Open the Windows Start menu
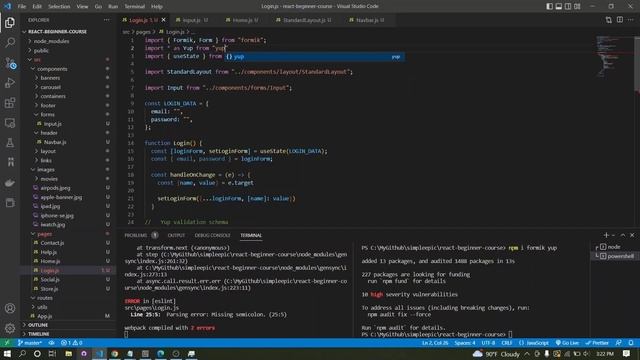Viewport: 640px width, 360px height. tap(7, 353)
